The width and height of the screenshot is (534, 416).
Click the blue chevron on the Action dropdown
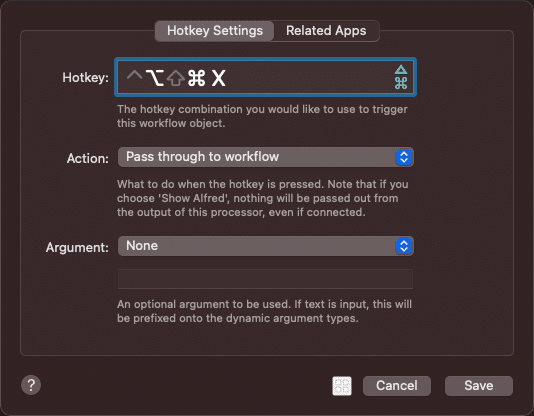[404, 157]
